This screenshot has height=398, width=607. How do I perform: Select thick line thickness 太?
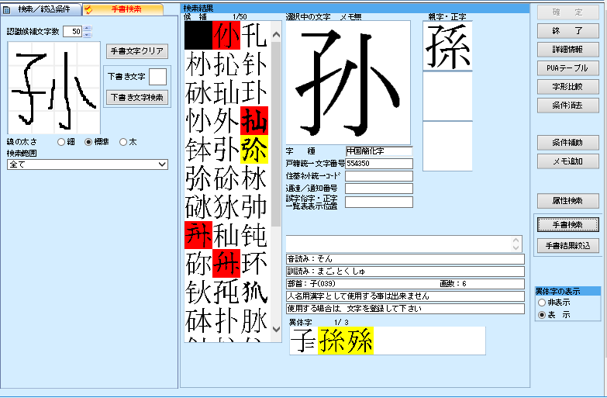click(x=123, y=142)
